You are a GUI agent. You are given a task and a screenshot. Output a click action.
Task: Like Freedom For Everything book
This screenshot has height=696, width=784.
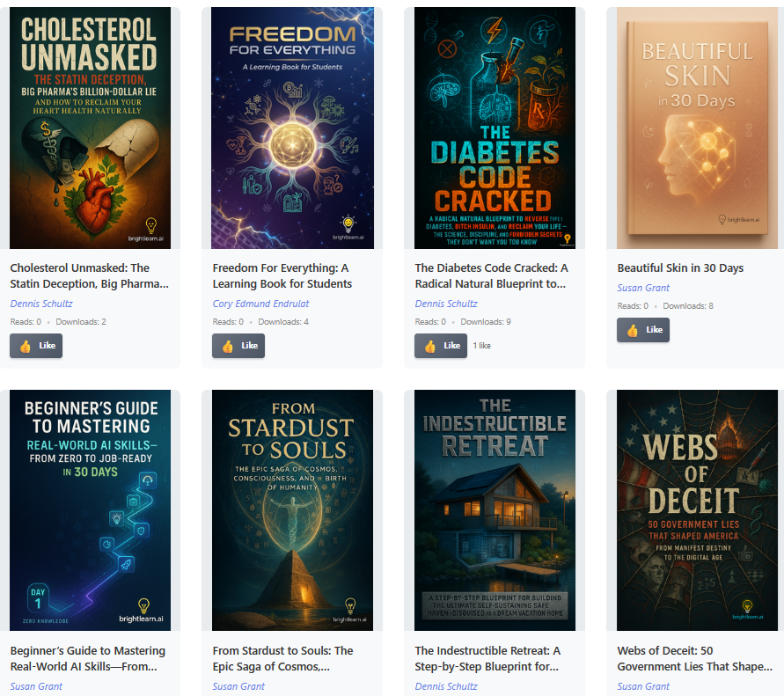[x=238, y=346]
